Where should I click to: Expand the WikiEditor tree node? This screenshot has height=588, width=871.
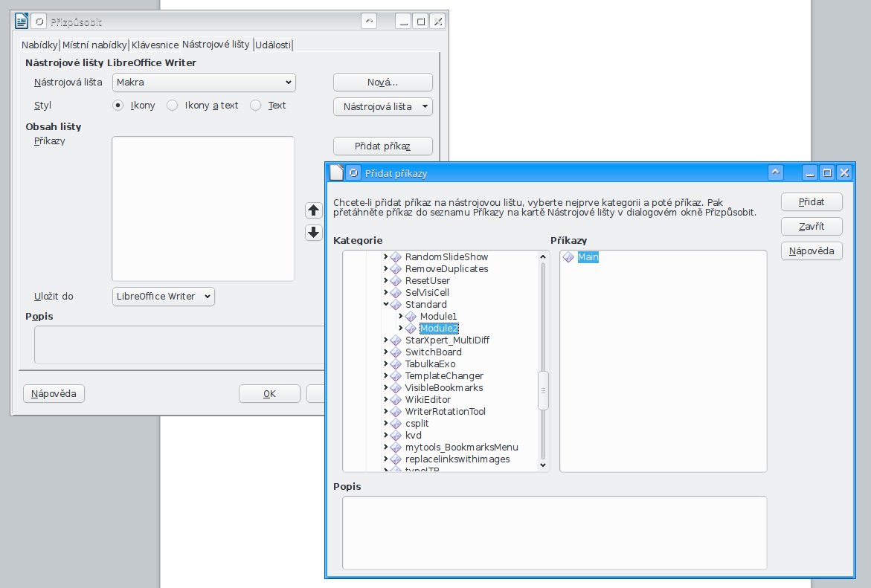(385, 399)
